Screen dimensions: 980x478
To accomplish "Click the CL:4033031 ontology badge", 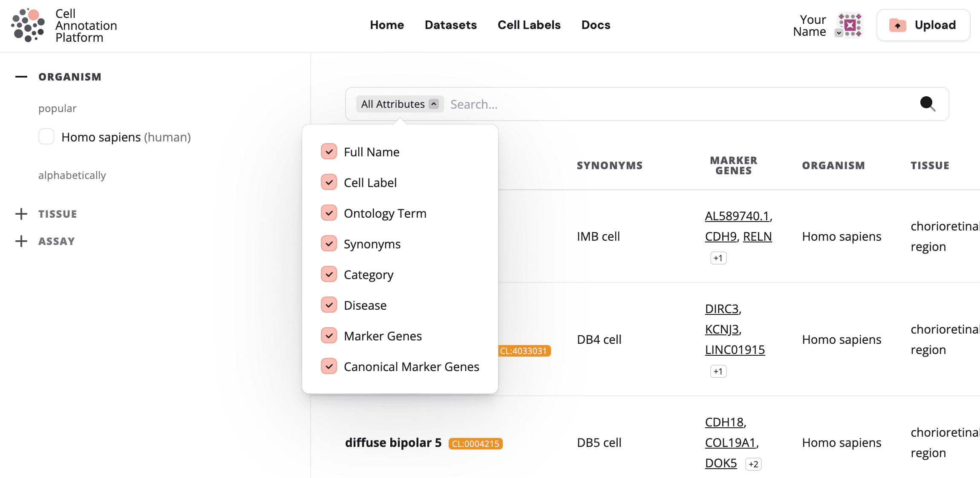I will (524, 351).
